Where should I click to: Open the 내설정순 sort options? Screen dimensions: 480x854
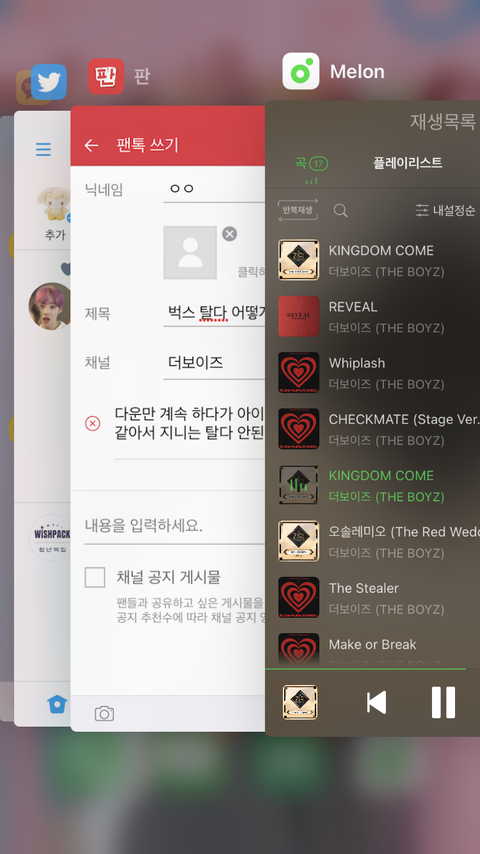(445, 210)
